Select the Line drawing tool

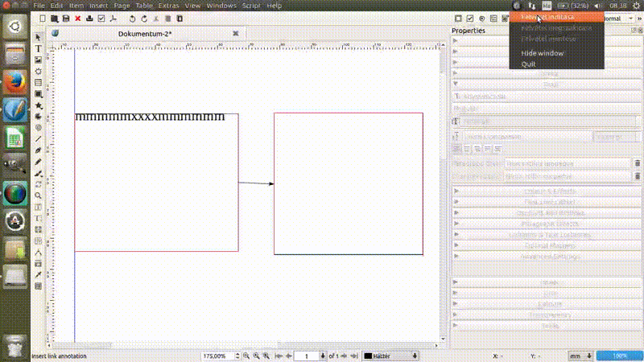[x=38, y=138]
